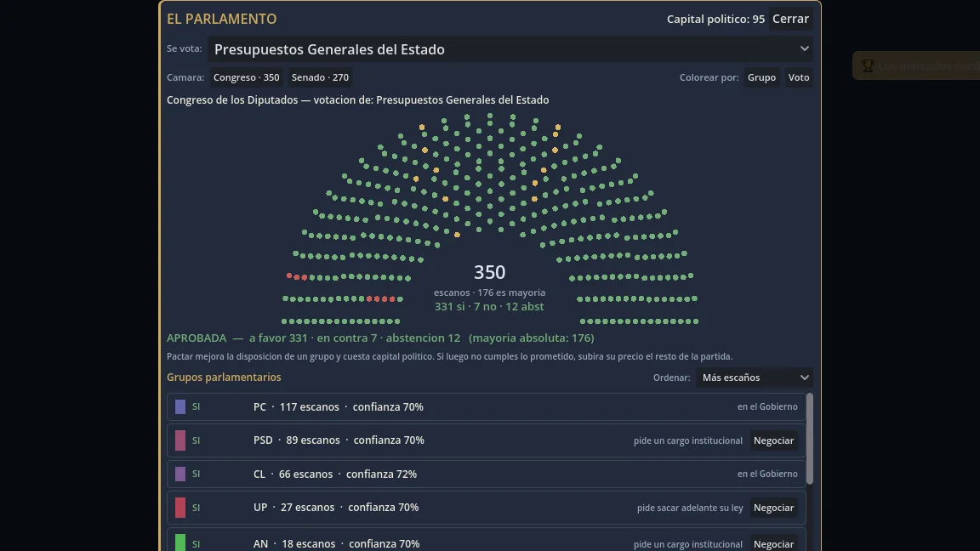Click the AN group green color swatch
This screenshot has width=980, height=551.
point(180,542)
